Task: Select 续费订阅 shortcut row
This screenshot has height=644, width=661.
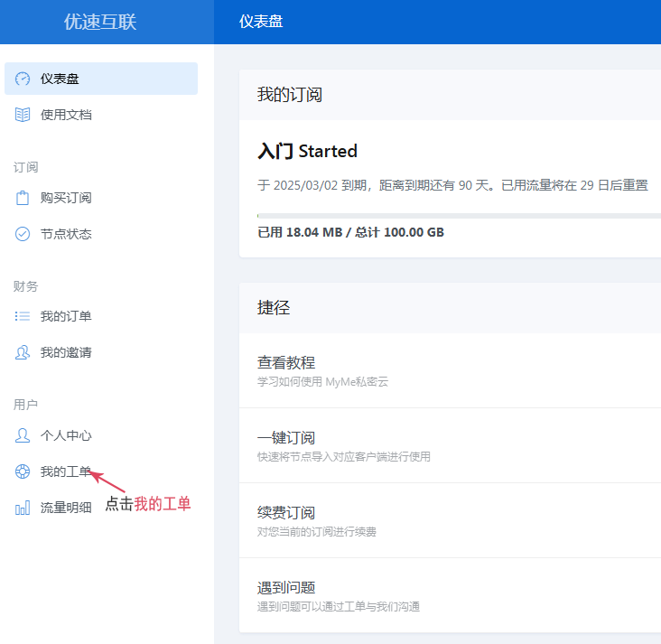Action: 286,512
